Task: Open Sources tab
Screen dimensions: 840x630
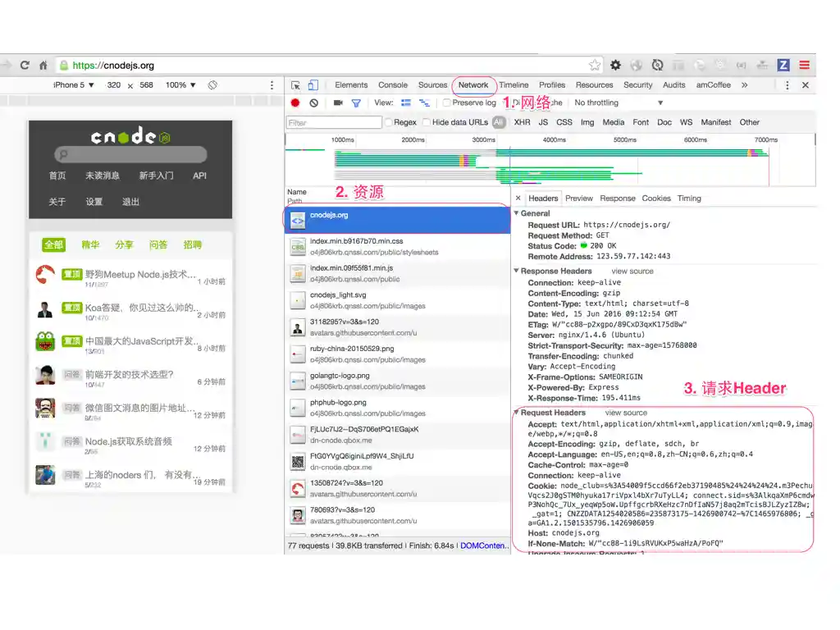Action: (x=433, y=85)
